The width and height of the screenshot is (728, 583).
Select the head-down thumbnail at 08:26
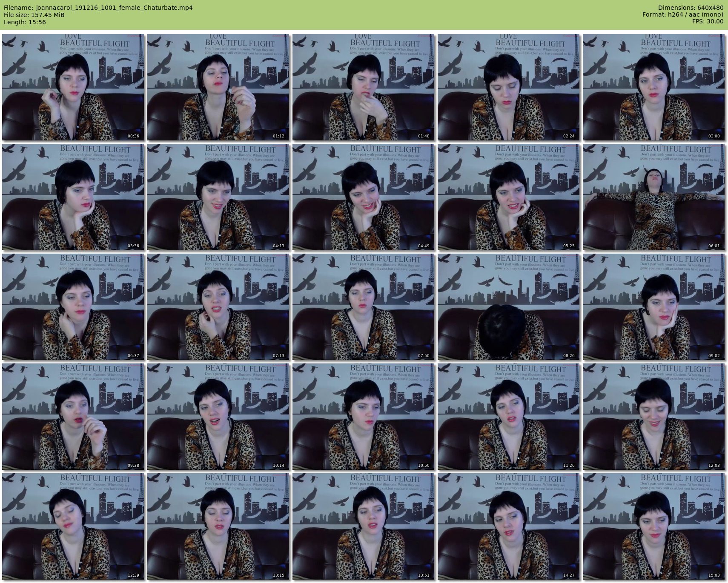pyautogui.click(x=508, y=307)
